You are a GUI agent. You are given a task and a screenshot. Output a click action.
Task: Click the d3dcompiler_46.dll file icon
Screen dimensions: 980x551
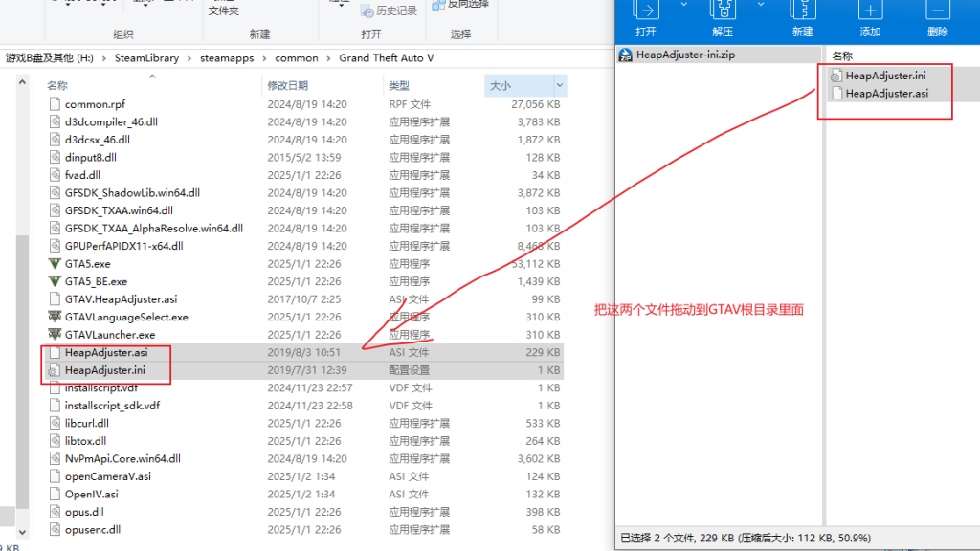pos(55,121)
